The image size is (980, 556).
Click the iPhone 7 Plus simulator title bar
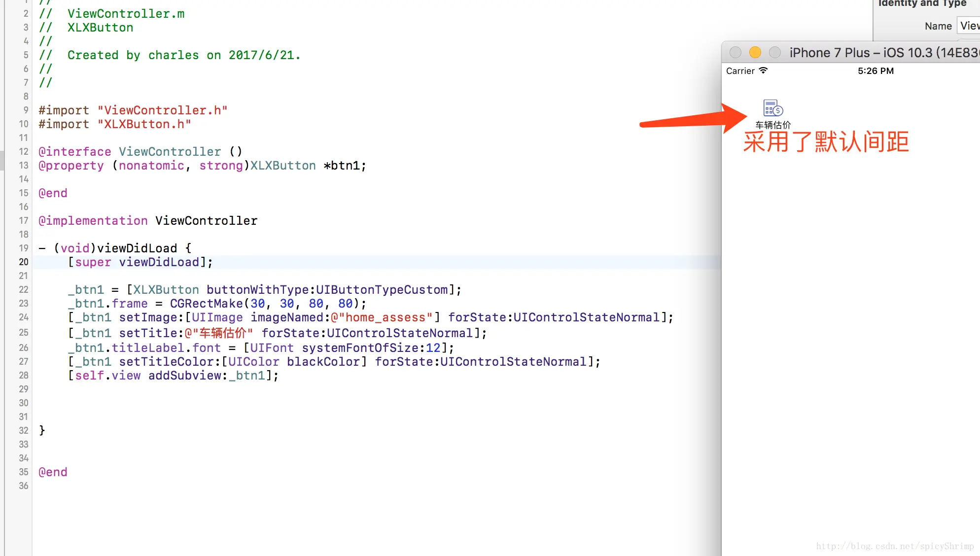882,53
